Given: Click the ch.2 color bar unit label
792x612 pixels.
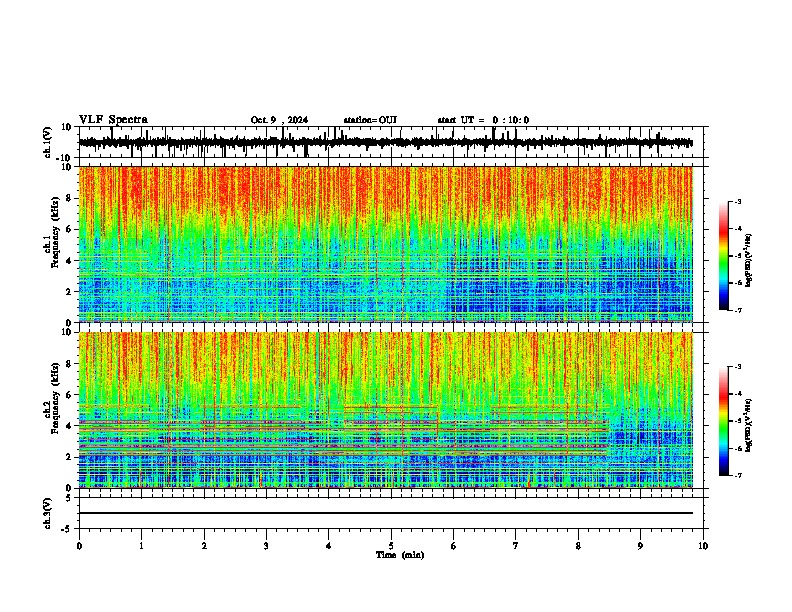Looking at the screenshot, I should 749,425.
